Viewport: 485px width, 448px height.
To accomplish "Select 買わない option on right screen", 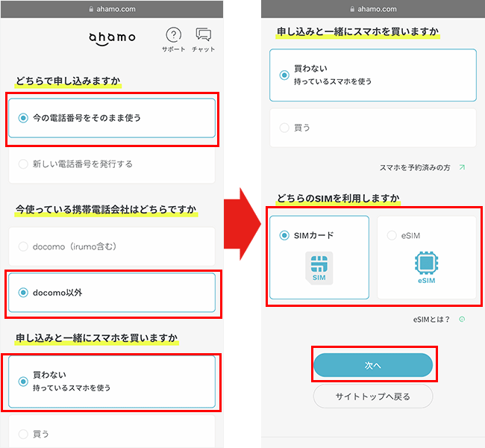I will tap(373, 75).
